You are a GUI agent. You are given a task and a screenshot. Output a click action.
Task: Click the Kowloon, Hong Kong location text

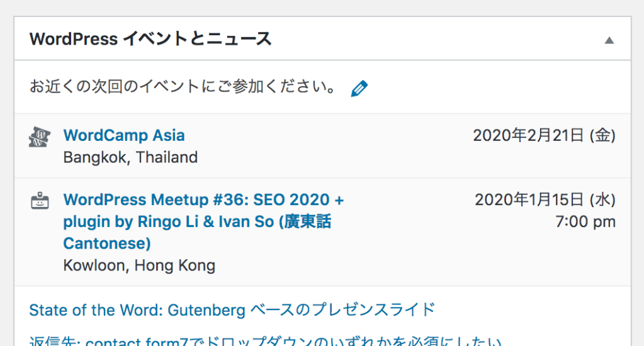coord(139,265)
